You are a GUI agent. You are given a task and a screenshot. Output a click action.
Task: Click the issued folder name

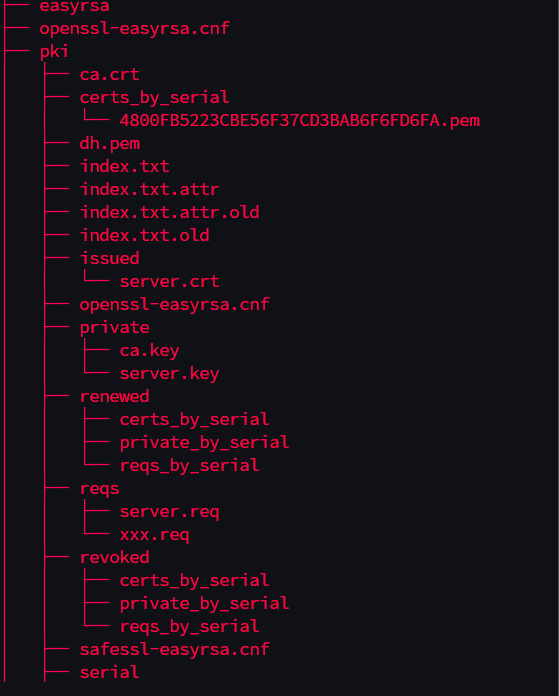tap(109, 258)
